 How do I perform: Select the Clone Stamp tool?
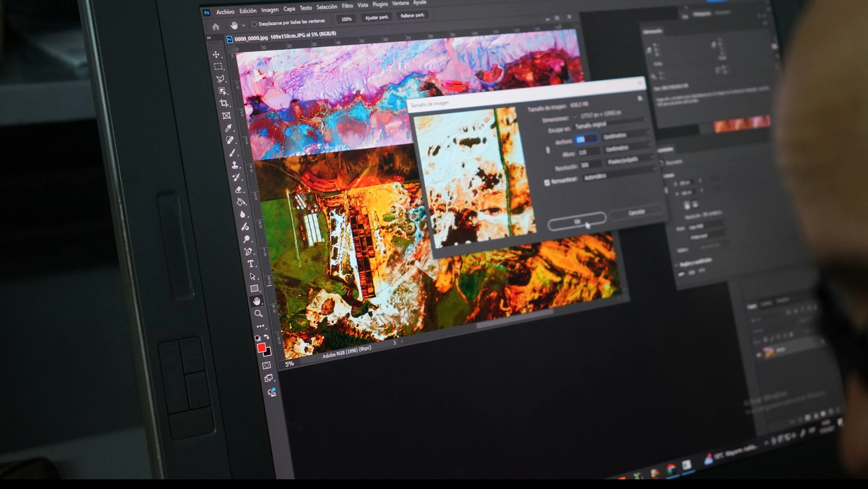[x=235, y=165]
